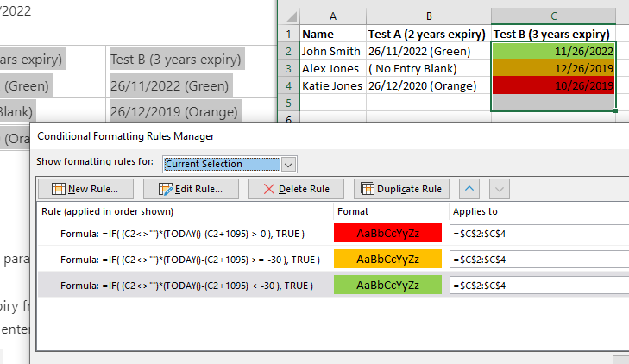
Task: Click the 'Test B (3 years expiry)' spreadsheet cell
Action: 554,35
